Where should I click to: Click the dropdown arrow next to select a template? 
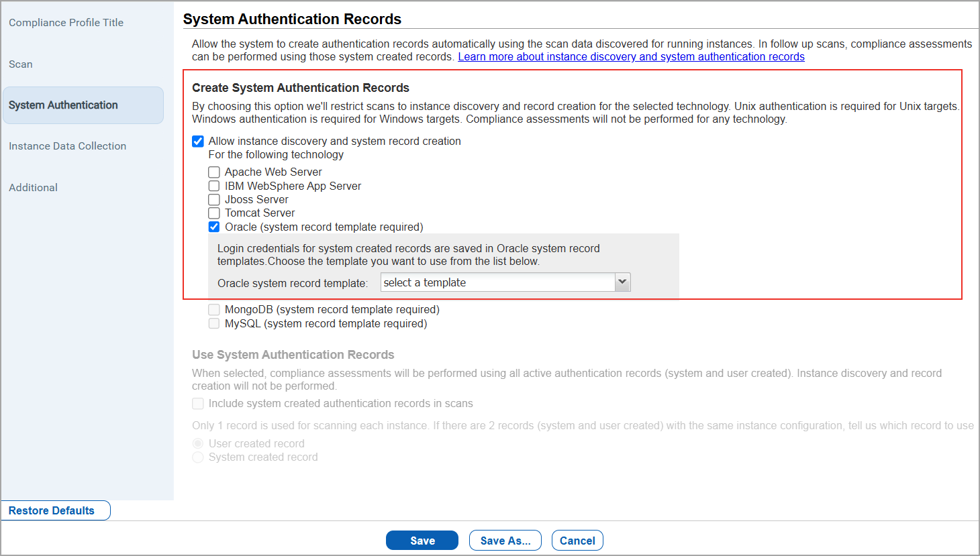622,282
